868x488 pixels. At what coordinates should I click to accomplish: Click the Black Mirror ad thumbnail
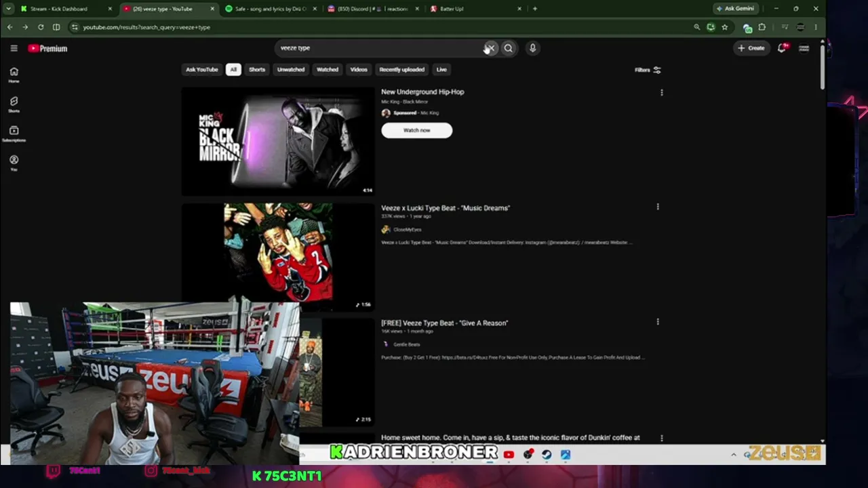pos(278,142)
